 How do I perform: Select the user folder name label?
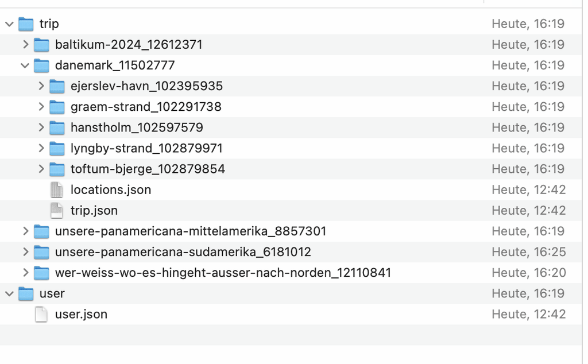[52, 293]
